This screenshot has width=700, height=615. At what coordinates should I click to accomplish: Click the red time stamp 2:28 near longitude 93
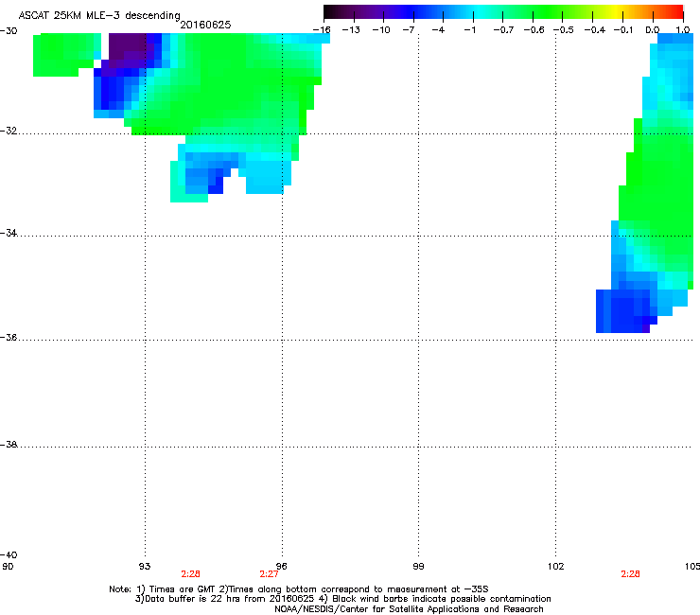click(190, 574)
